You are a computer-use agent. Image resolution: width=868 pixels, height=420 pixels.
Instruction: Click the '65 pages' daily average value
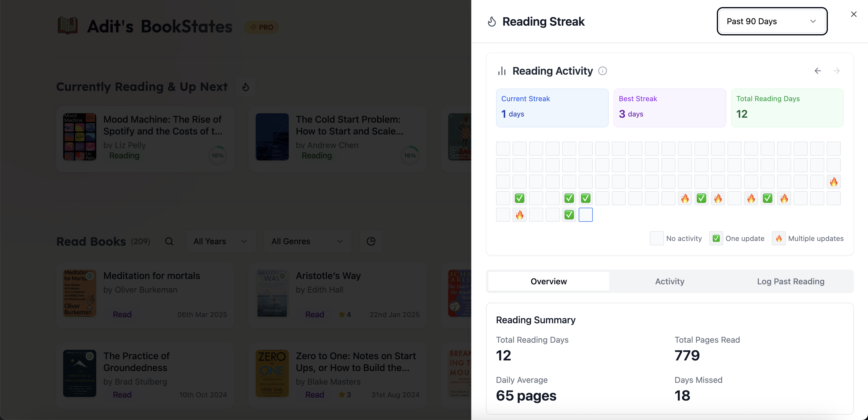[526, 396]
